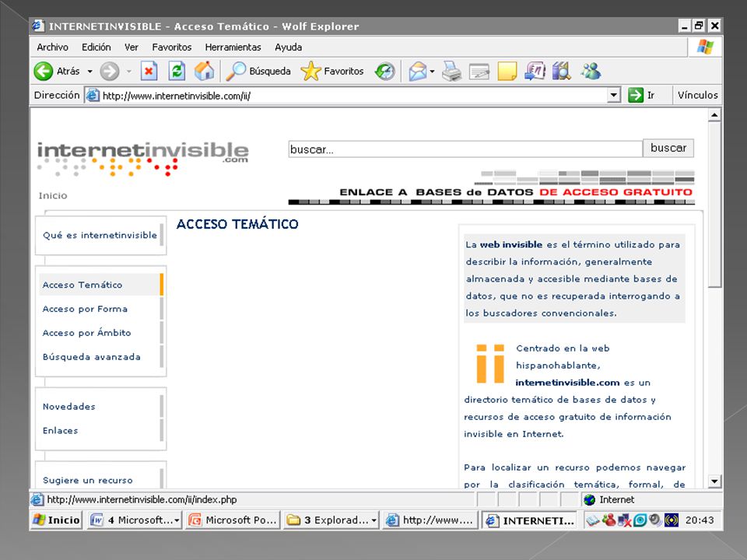Open the Favoritos menu in menu bar
The width and height of the screenshot is (747, 560).
171,47
